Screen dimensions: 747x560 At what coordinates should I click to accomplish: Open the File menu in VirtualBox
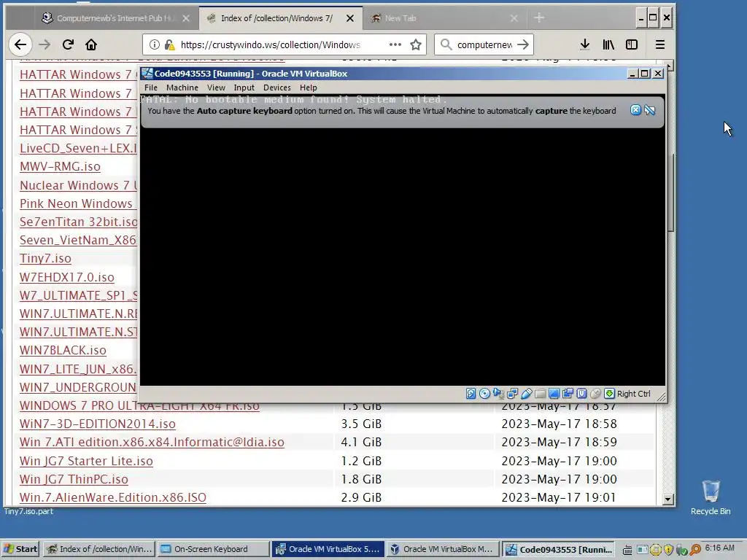click(x=150, y=87)
